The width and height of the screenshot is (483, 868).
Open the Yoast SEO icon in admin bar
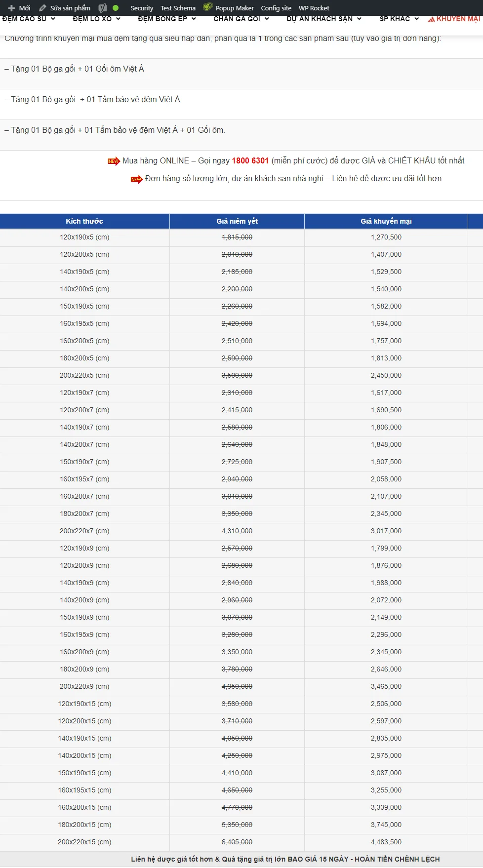coord(103,8)
